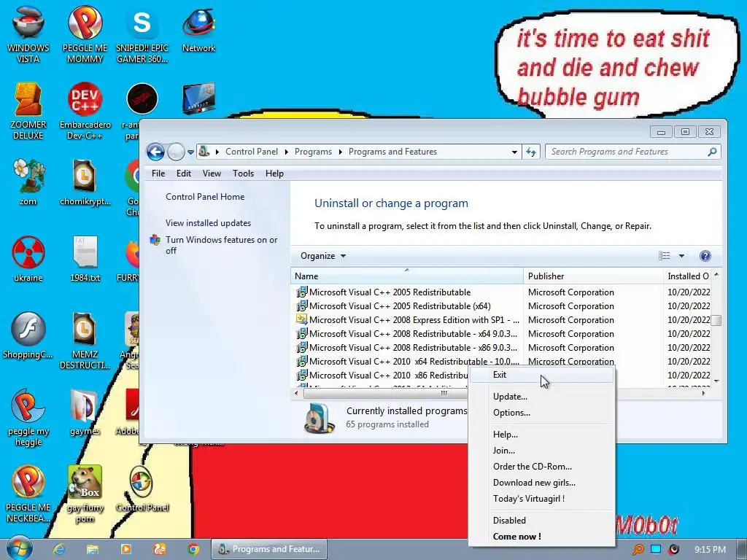Expand the arrow after Control Panel breadcrumb
This screenshot has height=560, width=747.
pos(286,152)
